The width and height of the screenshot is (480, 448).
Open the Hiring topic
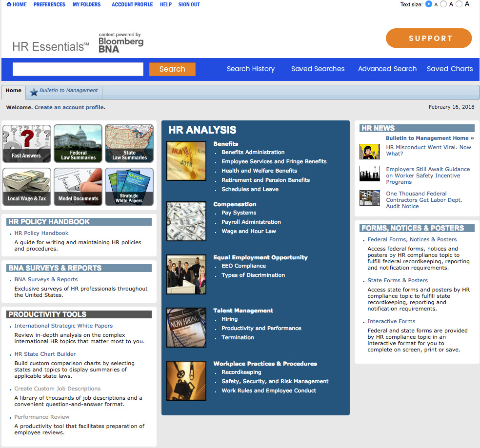pos(230,319)
